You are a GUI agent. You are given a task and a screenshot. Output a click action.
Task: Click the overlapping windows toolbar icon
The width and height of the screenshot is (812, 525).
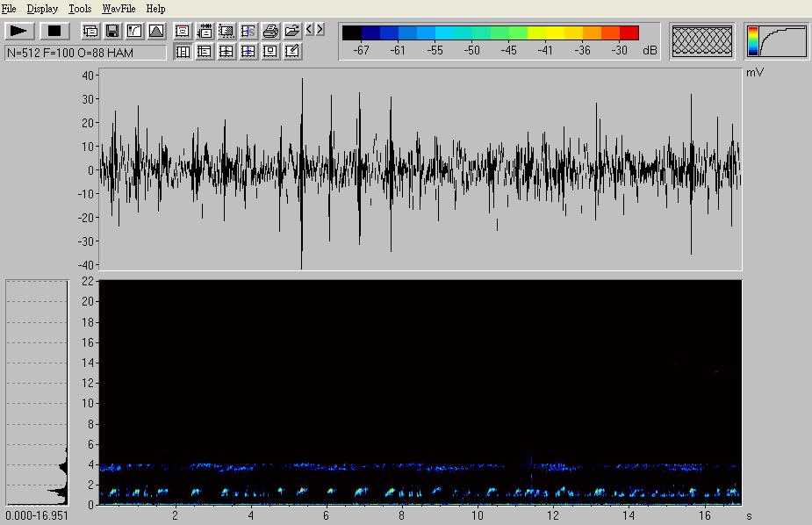(x=90, y=31)
